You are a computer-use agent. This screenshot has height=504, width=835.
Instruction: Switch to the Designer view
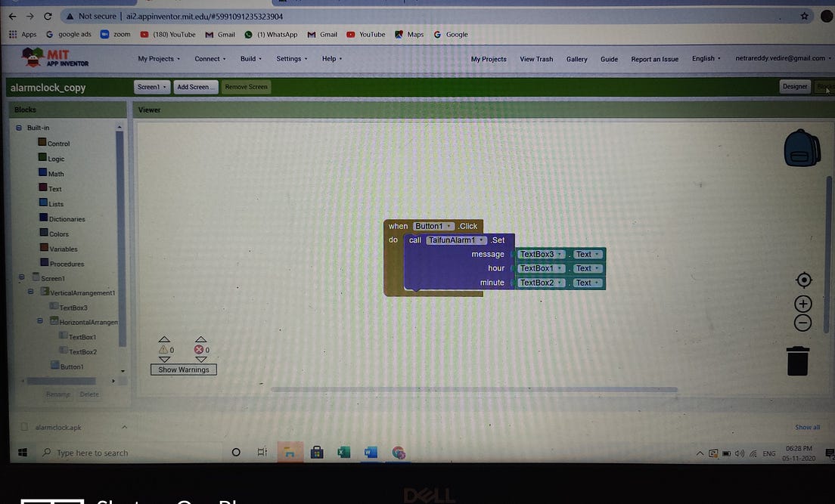[795, 86]
